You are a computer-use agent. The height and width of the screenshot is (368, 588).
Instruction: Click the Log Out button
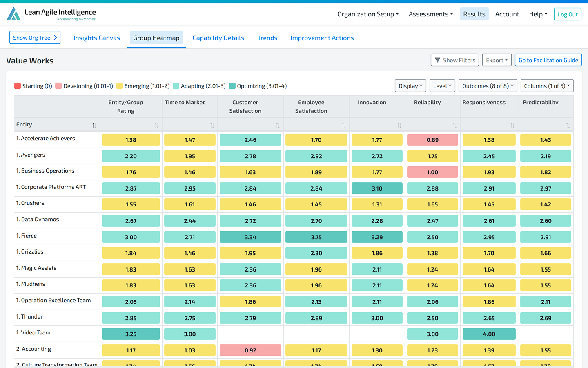567,14
